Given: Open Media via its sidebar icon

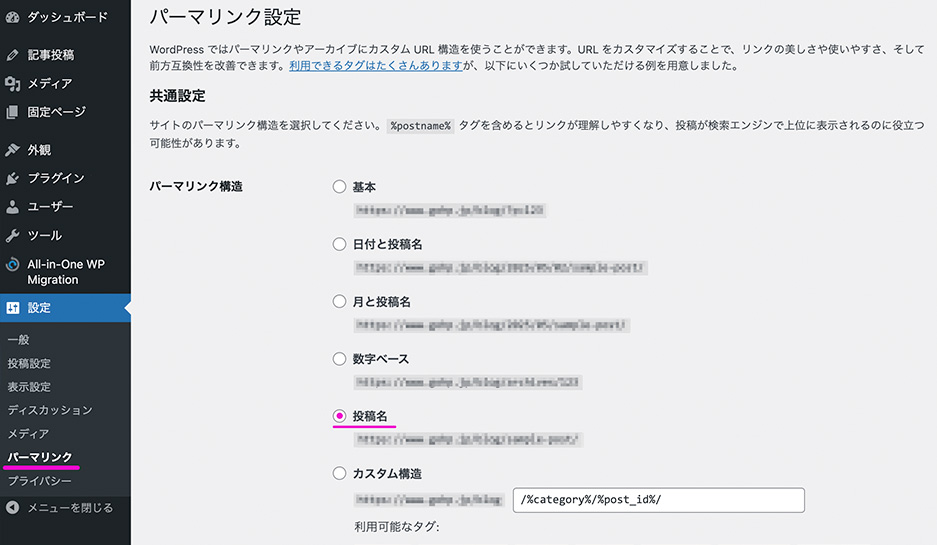Looking at the screenshot, I should (12, 83).
